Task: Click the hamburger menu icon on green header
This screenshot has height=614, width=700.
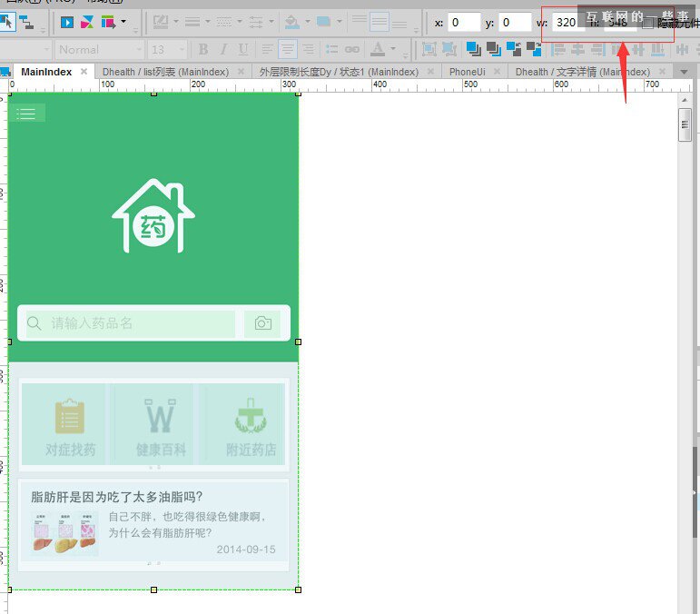Action: pyautogui.click(x=27, y=113)
